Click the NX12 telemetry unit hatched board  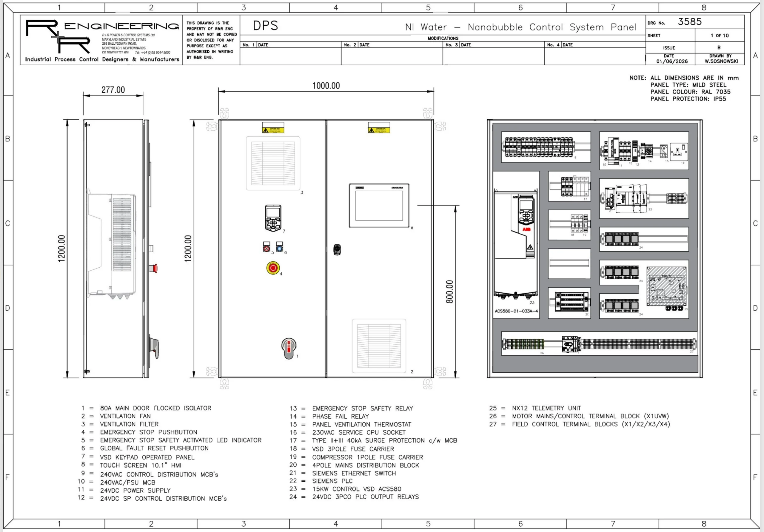point(666,286)
